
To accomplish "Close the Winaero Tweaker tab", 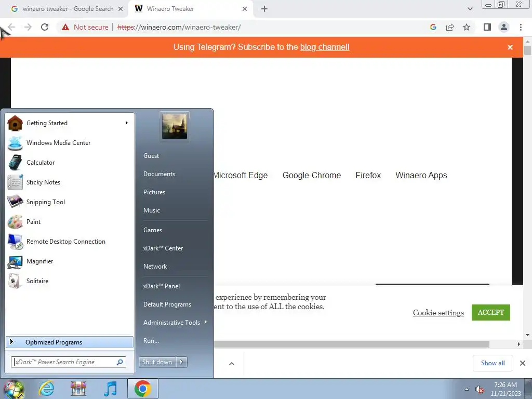I will 245,9.
